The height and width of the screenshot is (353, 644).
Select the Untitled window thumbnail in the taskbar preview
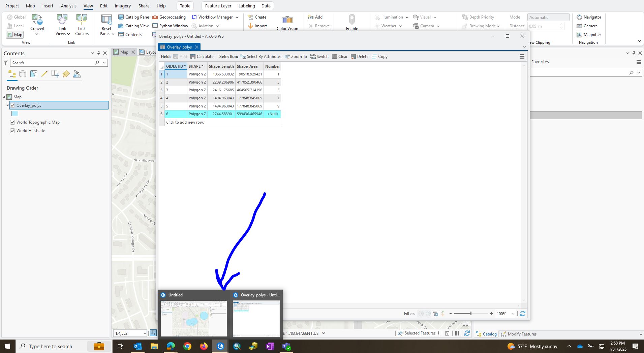193,319
